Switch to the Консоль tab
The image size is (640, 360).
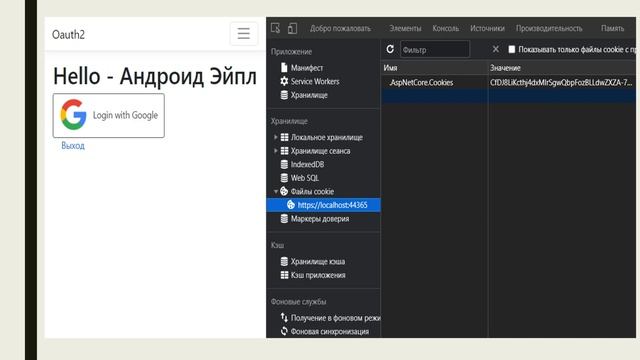pyautogui.click(x=446, y=28)
